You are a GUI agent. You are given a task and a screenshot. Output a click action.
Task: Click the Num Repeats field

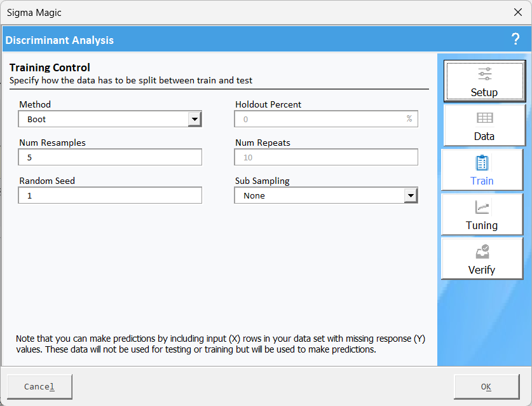point(326,157)
